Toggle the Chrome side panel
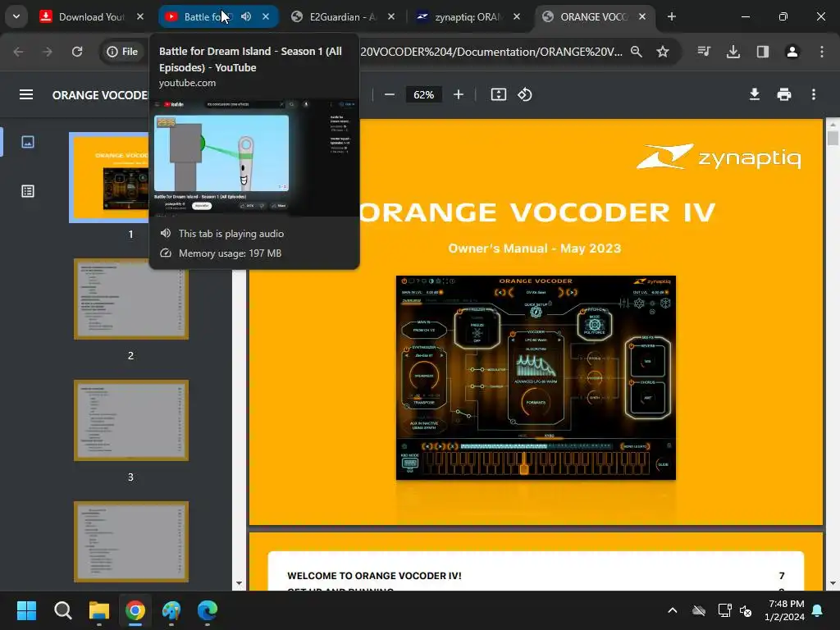The height and width of the screenshot is (630, 840). (763, 52)
